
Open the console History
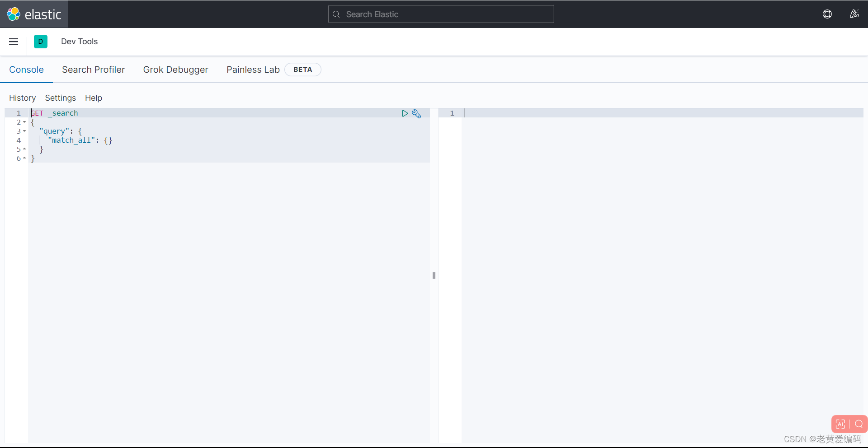coord(23,98)
